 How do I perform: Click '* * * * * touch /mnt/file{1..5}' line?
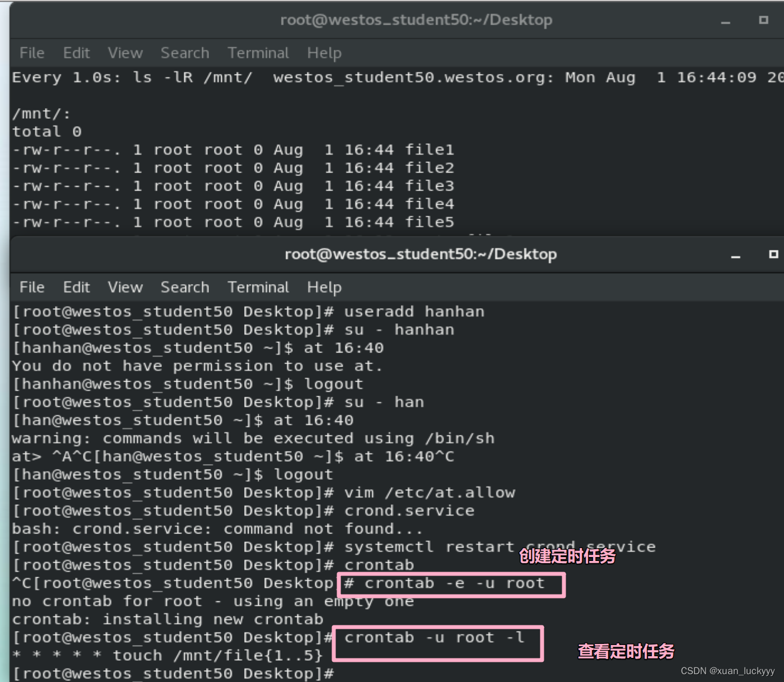tap(167, 656)
